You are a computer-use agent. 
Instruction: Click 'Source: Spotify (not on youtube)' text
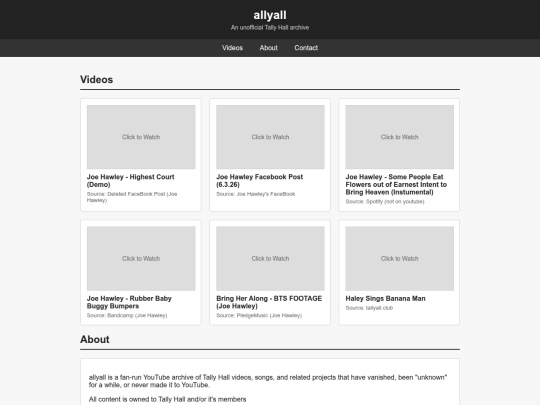385,201
